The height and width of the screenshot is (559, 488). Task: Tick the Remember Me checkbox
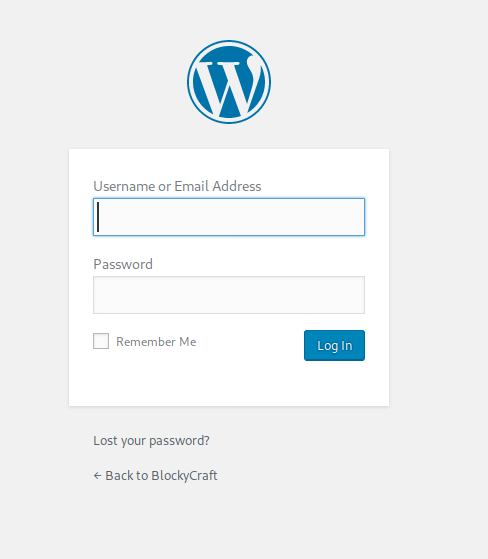(101, 341)
